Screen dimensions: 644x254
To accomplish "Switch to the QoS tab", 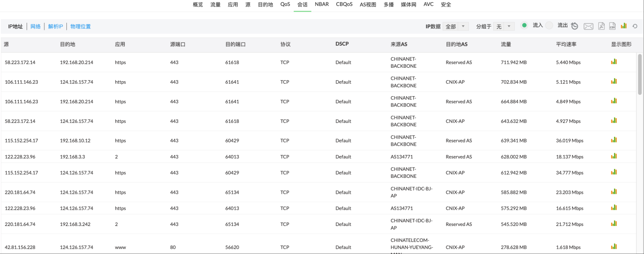I will click(x=285, y=5).
